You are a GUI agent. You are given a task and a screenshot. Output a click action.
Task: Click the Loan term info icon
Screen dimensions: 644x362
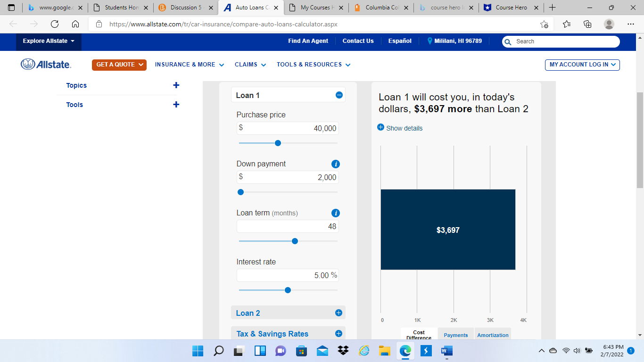pos(336,213)
